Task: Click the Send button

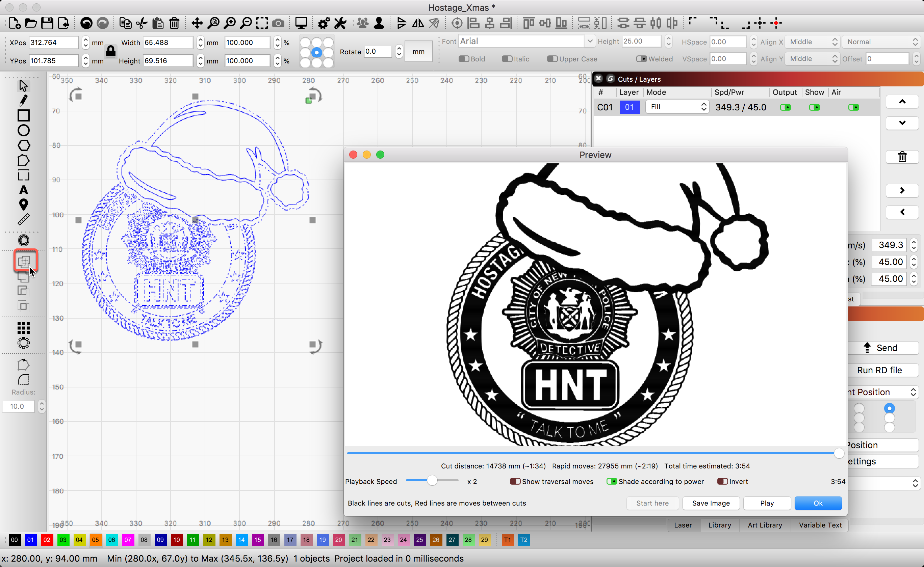Action: [882, 348]
